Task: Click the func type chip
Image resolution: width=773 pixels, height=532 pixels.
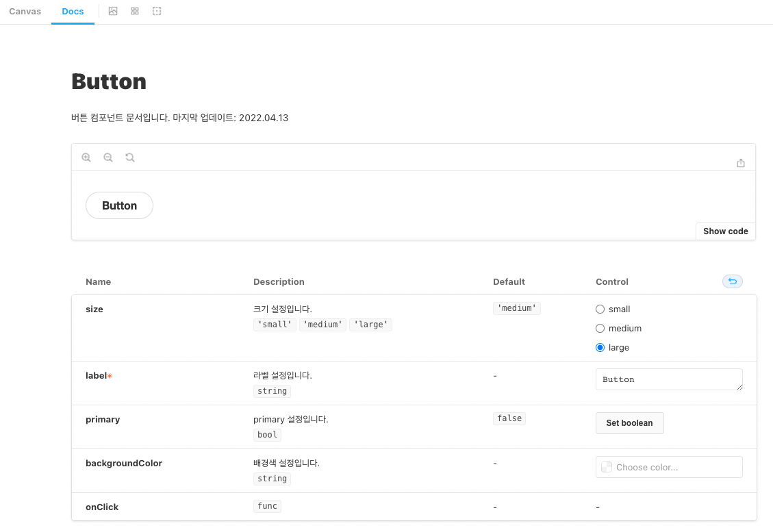Action: point(267,506)
